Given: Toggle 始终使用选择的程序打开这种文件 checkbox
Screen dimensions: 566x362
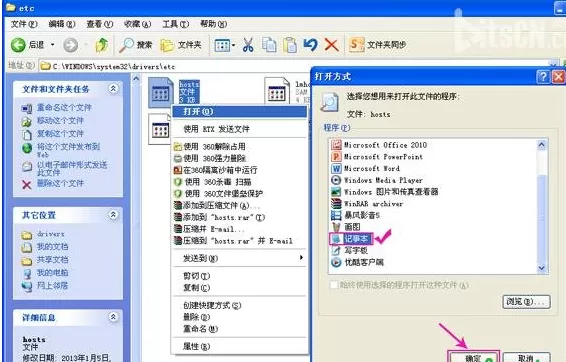Looking at the screenshot, I should tap(334, 285).
